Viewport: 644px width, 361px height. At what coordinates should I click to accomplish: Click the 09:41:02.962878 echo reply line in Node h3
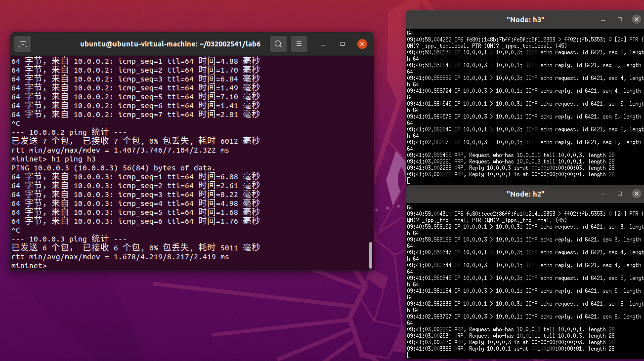tap(525, 145)
